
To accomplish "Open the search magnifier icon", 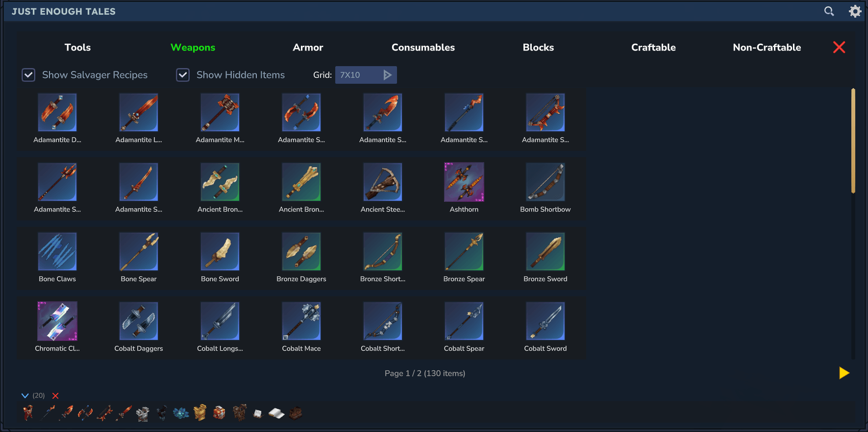I will pyautogui.click(x=829, y=11).
